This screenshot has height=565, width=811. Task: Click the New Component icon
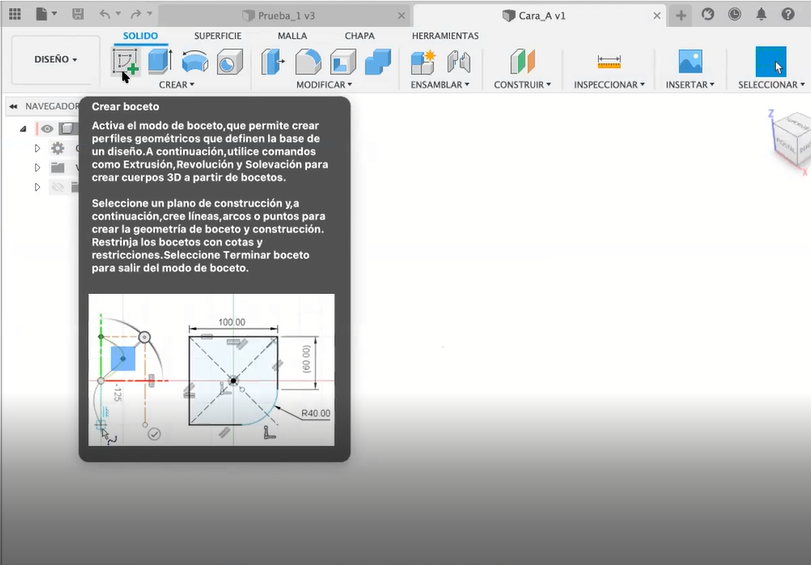[423, 62]
